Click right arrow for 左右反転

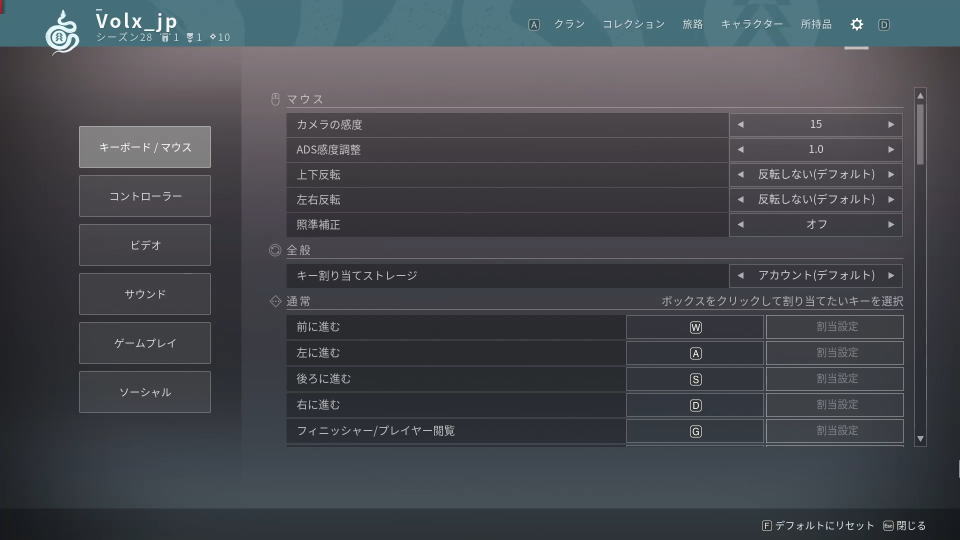[891, 200]
